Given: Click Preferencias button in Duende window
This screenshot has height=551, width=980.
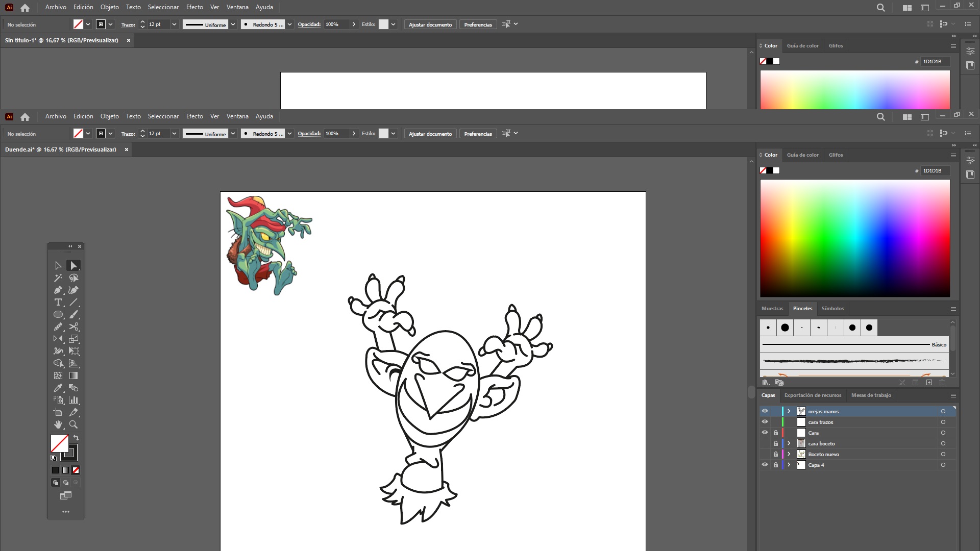Looking at the screenshot, I should 478,134.
